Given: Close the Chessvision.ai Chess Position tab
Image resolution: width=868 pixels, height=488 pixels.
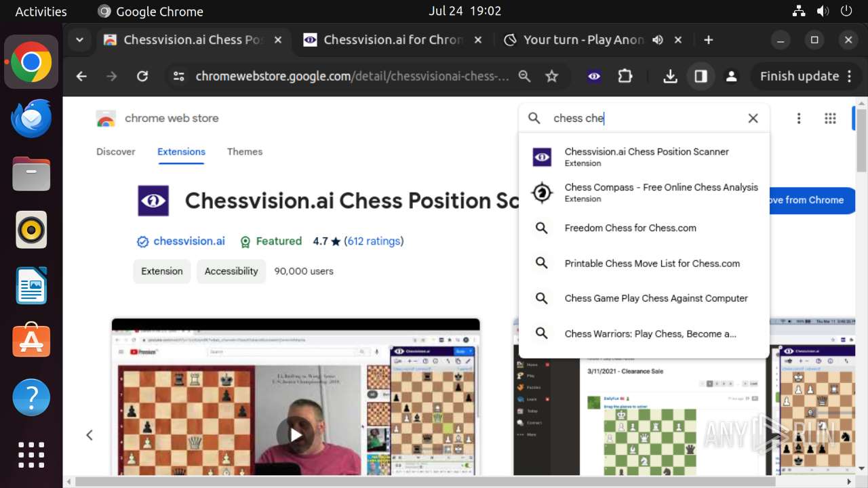Looking at the screenshot, I should [x=277, y=40].
